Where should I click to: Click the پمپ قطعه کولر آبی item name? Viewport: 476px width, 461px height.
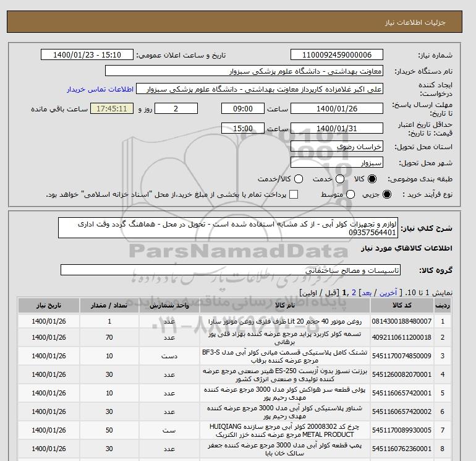click(x=285, y=449)
